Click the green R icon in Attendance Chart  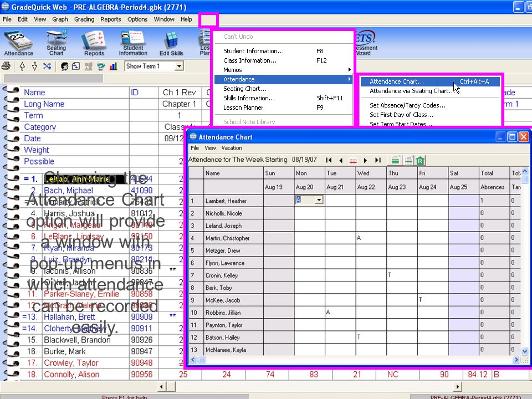click(x=420, y=160)
